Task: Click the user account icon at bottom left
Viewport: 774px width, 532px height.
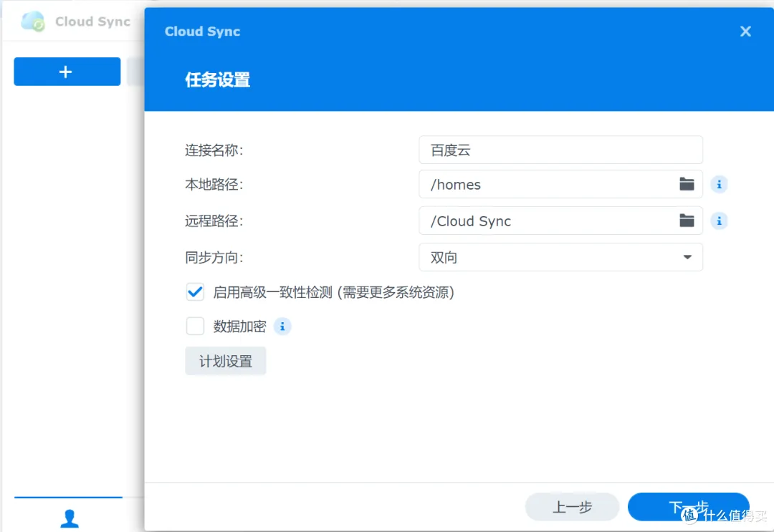Action: click(x=69, y=518)
